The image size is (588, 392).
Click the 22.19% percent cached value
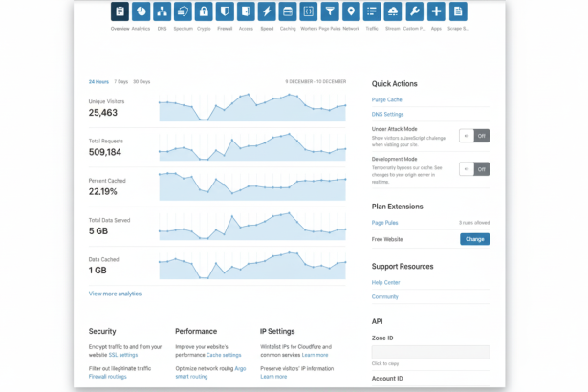(x=102, y=191)
